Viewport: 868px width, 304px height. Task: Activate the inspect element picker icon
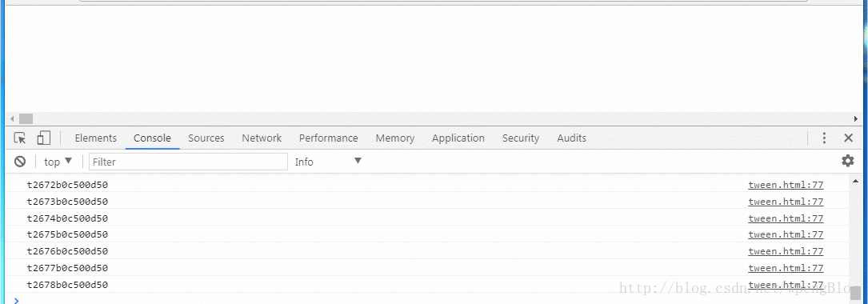(x=20, y=138)
